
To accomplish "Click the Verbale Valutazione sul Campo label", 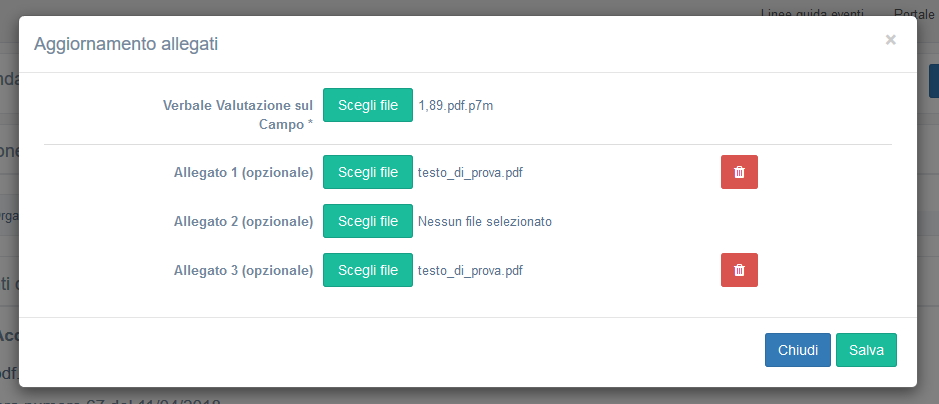I will (238, 115).
